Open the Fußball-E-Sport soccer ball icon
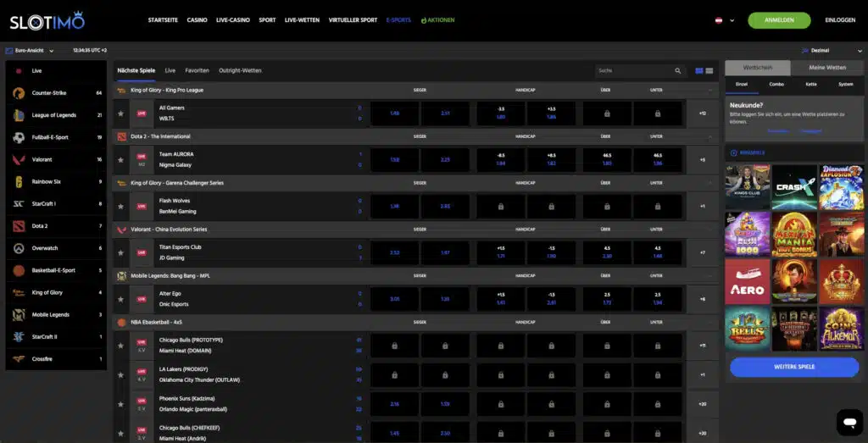This screenshot has width=868, height=443. tap(19, 137)
